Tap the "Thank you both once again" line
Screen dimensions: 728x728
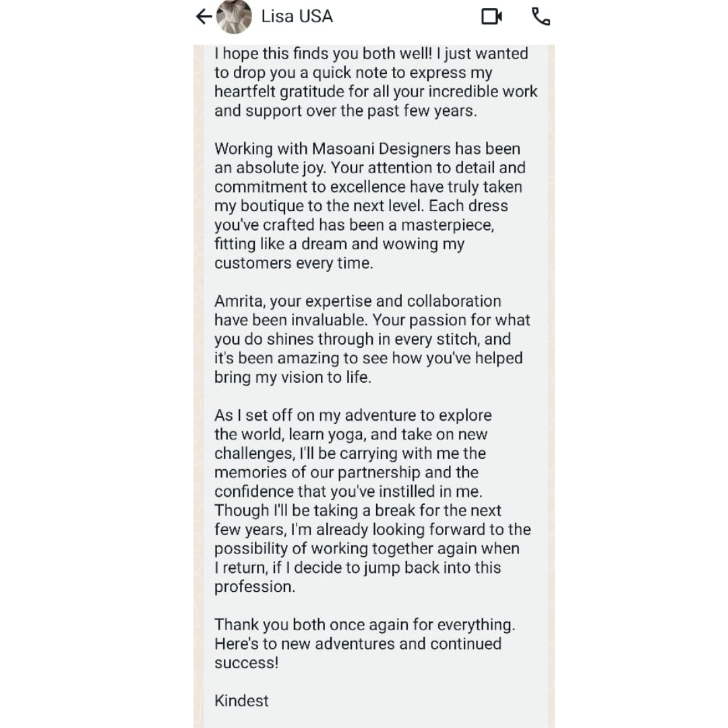tap(365, 625)
